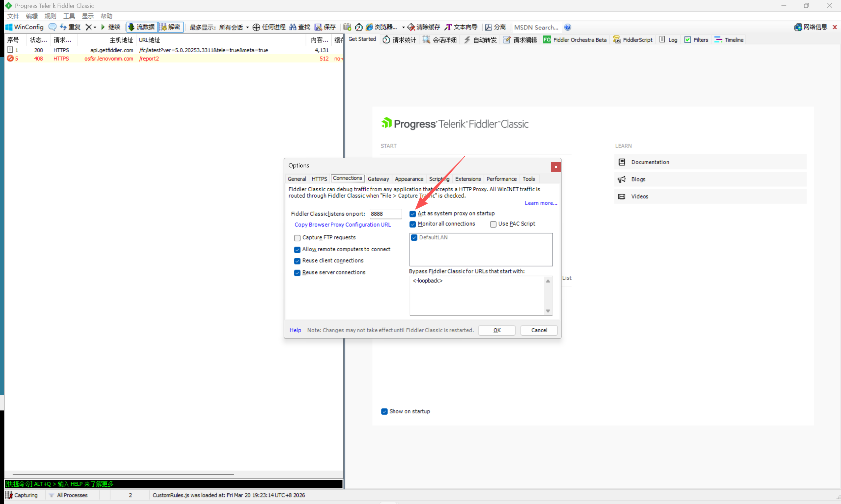
Task: Check the Use PAC Script option
Action: click(x=493, y=224)
